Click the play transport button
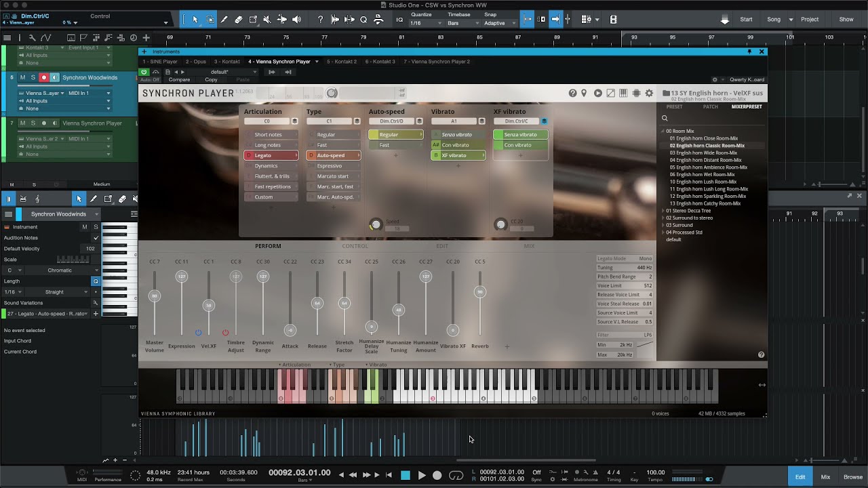This screenshot has width=868, height=488. (x=422, y=476)
